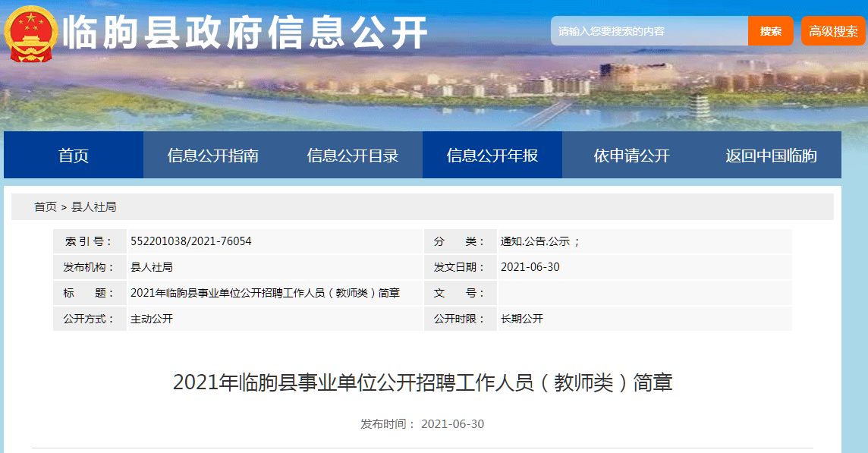Viewport: 868px width, 453px height.
Task: Click the index number 552201038/2021-76054
Action: [191, 241]
